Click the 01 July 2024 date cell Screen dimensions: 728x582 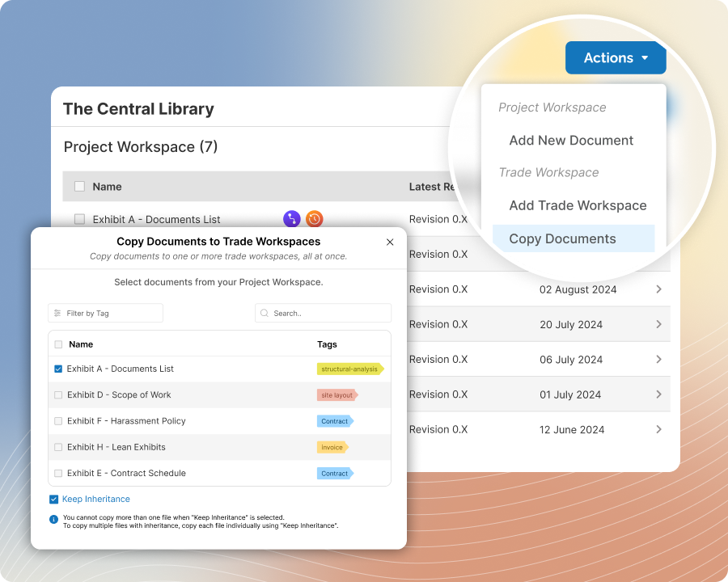point(570,394)
